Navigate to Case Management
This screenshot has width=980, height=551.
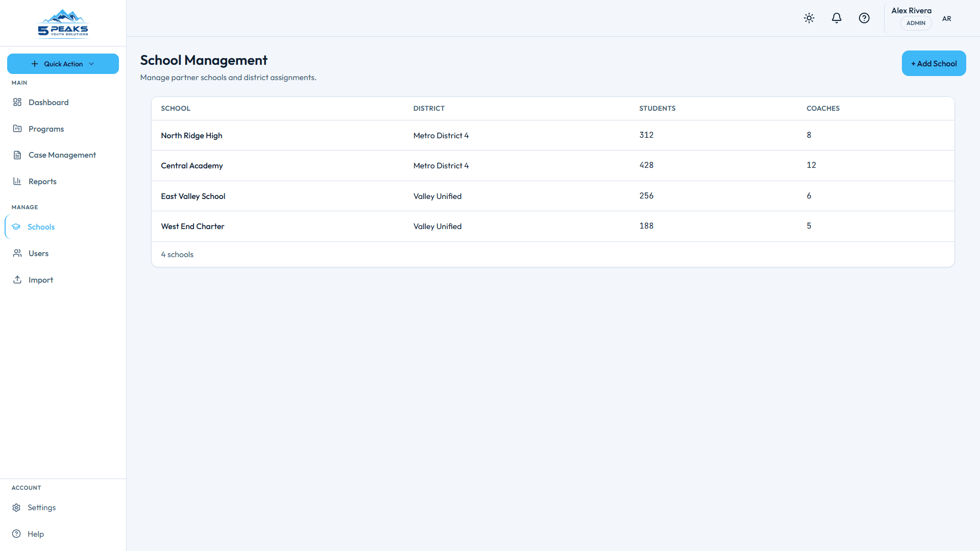coord(63,155)
